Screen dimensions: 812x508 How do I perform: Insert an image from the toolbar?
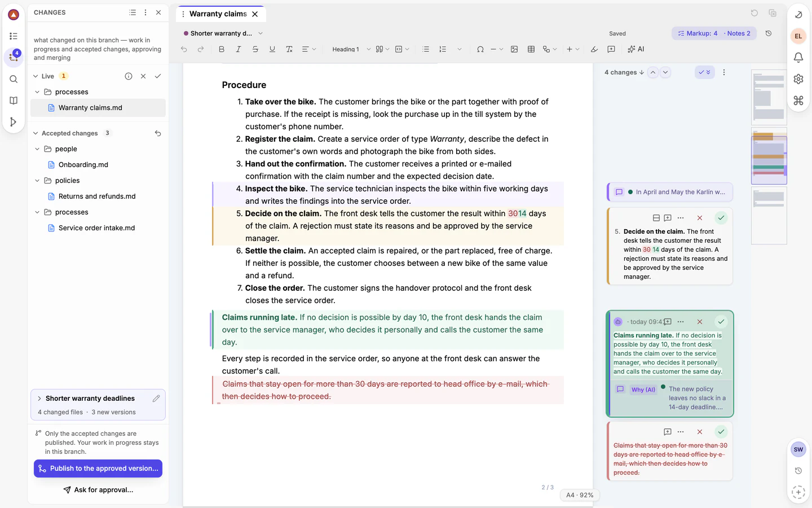[514, 49]
